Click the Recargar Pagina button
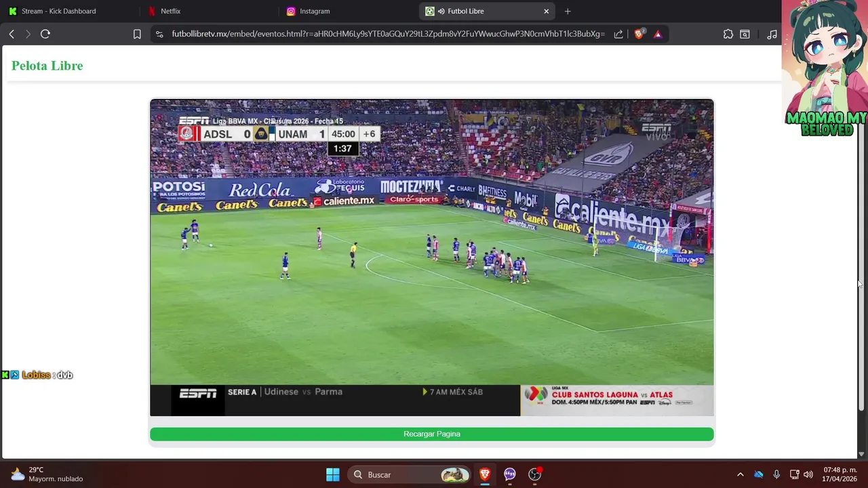 [x=432, y=434]
